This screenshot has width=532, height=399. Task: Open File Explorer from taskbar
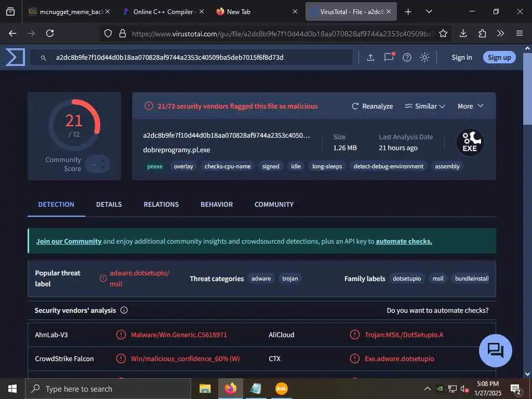(x=205, y=389)
